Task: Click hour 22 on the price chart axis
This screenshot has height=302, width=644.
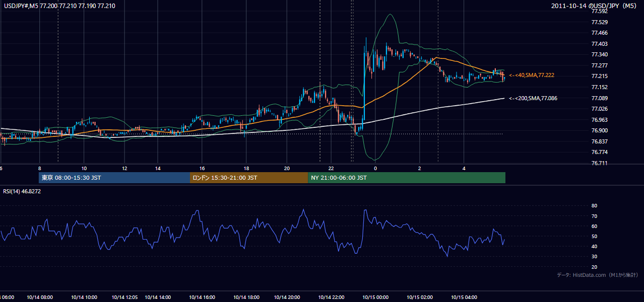Action: click(x=331, y=168)
